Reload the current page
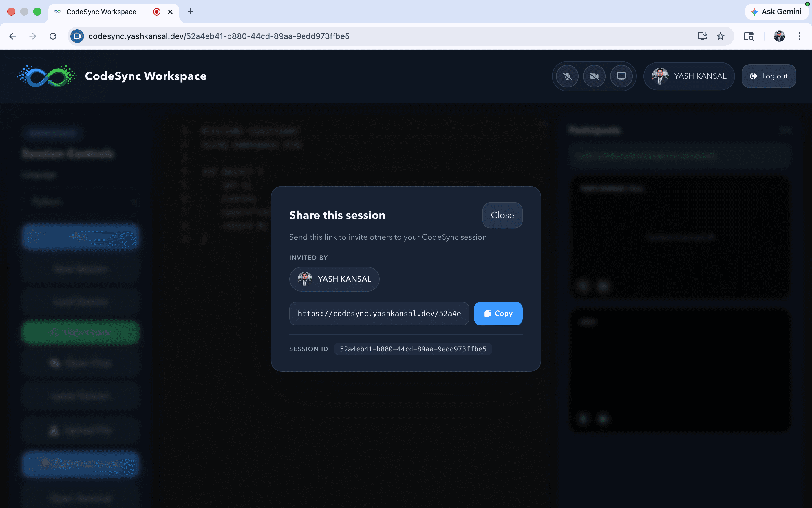The width and height of the screenshot is (812, 508). (53, 36)
